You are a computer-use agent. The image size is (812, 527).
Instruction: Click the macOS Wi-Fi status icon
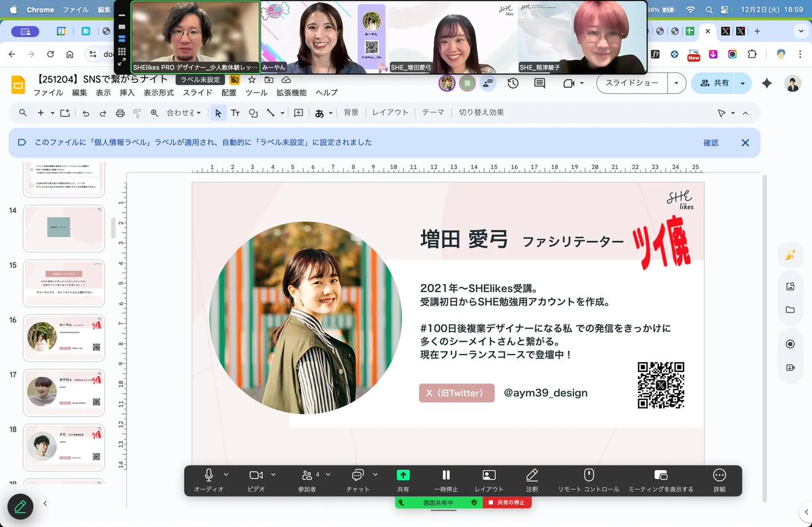pyautogui.click(x=690, y=10)
